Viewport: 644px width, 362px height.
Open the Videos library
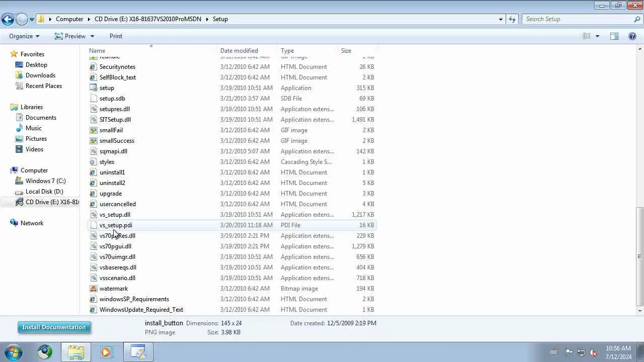[x=34, y=149]
